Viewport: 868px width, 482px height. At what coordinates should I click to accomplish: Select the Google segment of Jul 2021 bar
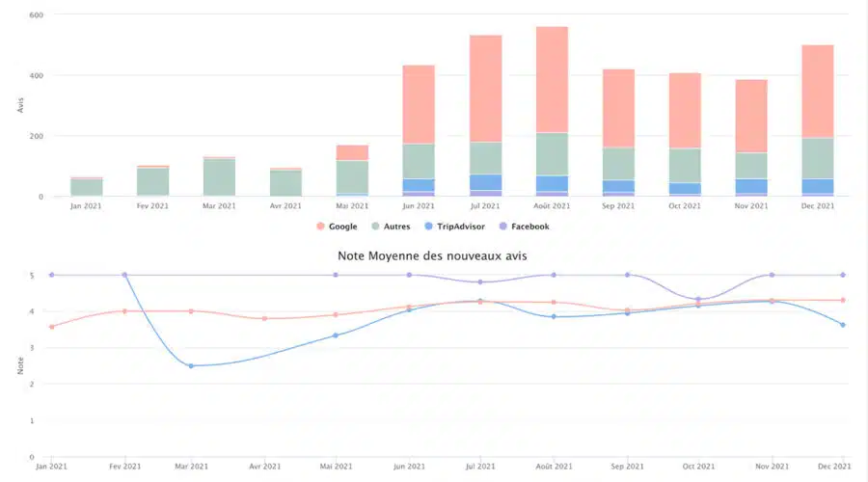click(485, 89)
